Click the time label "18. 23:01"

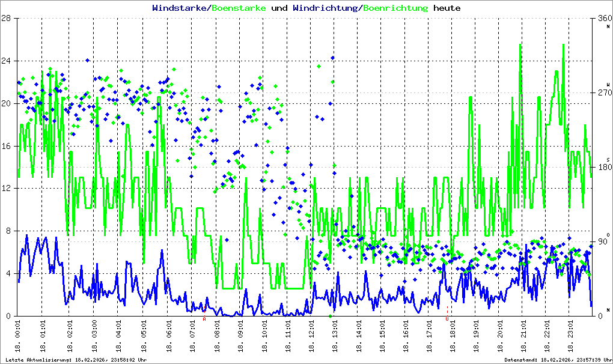pos(570,336)
